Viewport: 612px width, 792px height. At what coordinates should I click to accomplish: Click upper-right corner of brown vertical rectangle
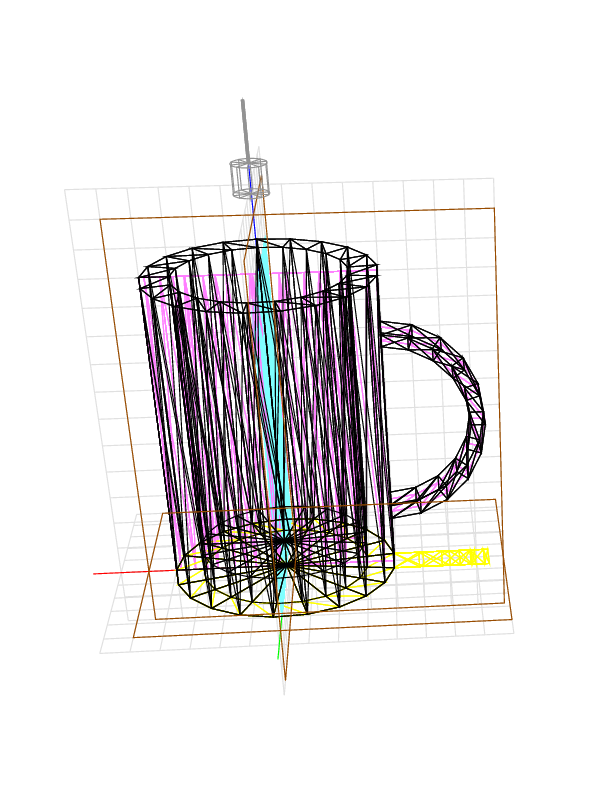point(494,209)
